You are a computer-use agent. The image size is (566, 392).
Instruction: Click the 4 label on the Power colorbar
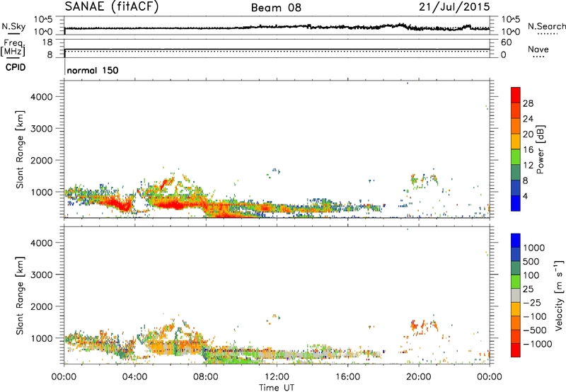point(526,196)
